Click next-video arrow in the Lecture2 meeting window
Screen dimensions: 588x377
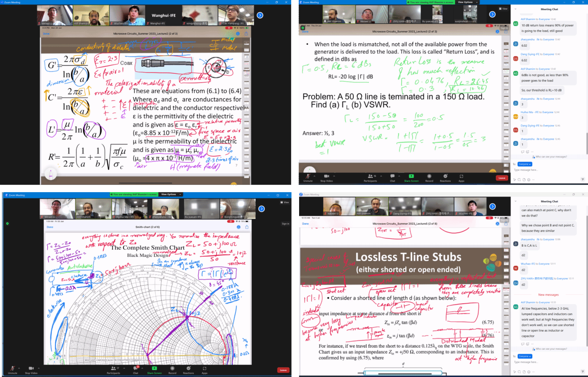pos(260,15)
